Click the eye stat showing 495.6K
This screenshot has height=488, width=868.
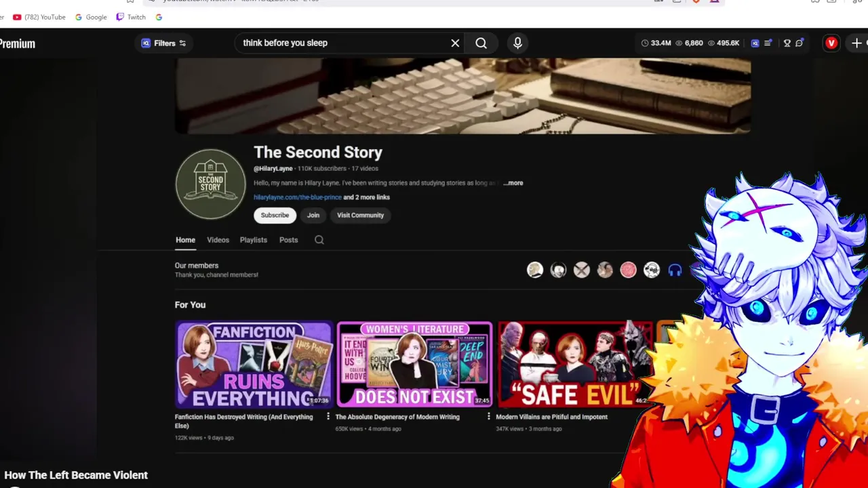point(723,43)
